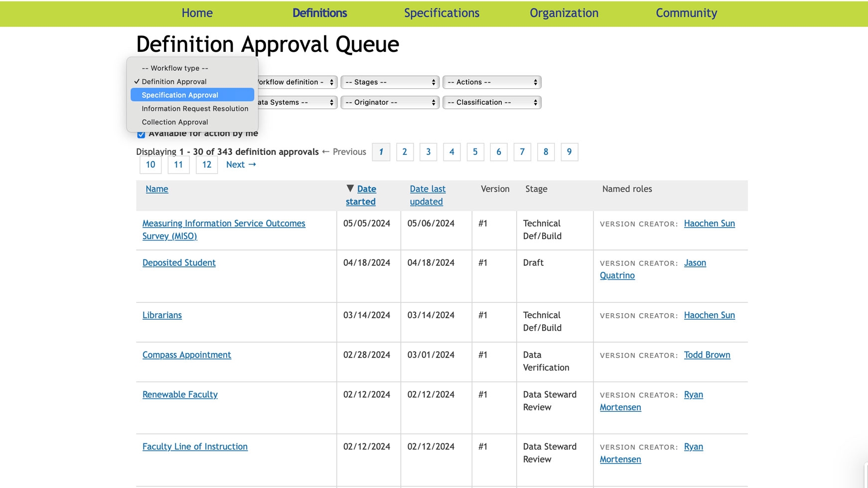Open Haochen Sun in MISO row
The height and width of the screenshot is (488, 868).
click(x=709, y=223)
